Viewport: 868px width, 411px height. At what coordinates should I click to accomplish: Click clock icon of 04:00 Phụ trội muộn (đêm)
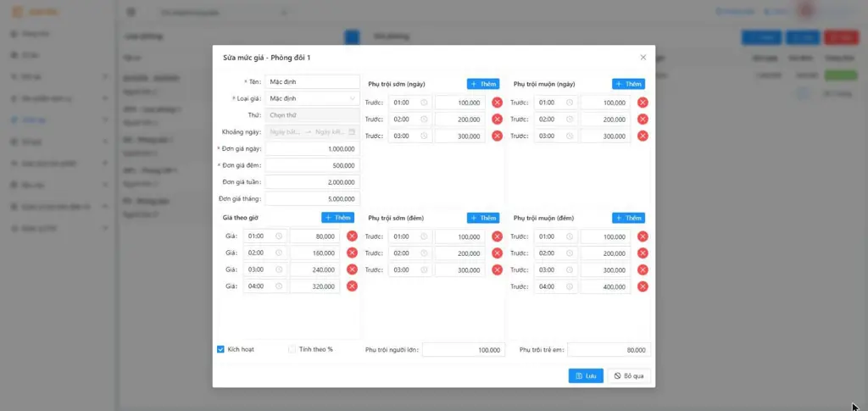click(570, 286)
